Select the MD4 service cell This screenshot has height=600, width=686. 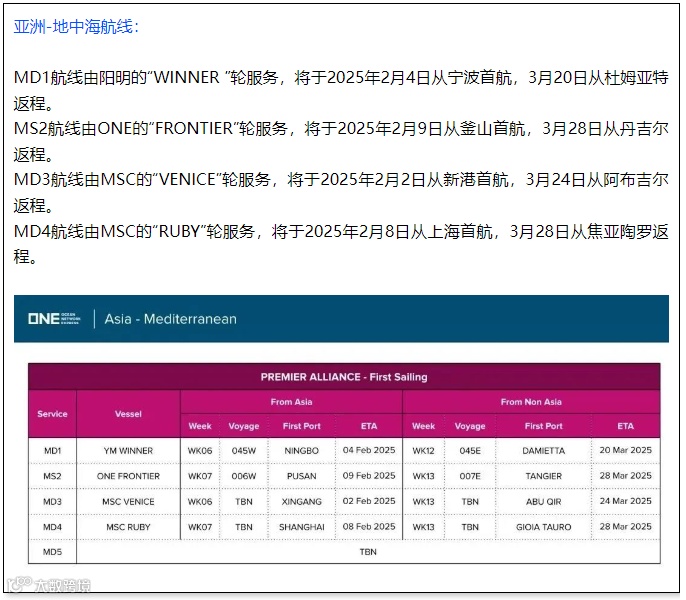[x=52, y=527]
